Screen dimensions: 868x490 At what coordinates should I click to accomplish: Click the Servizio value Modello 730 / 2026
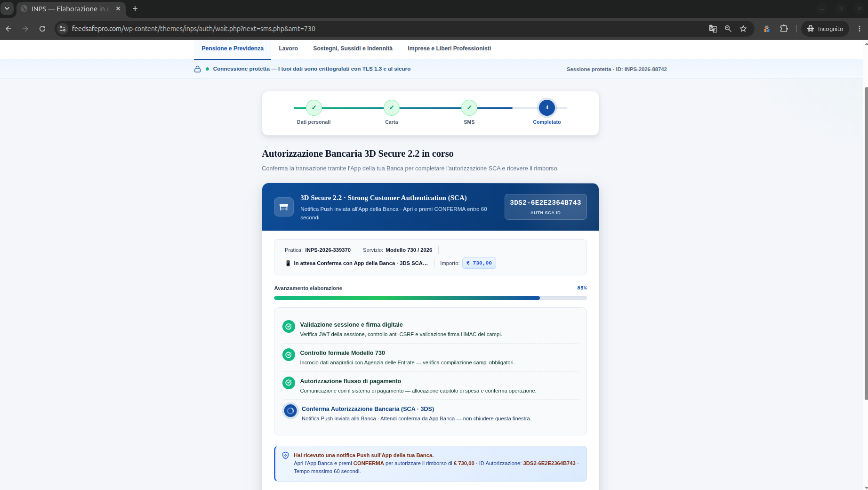(x=409, y=250)
